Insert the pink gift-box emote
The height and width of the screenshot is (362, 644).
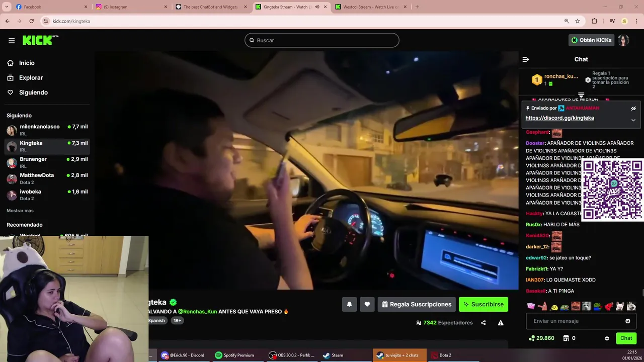point(531,306)
